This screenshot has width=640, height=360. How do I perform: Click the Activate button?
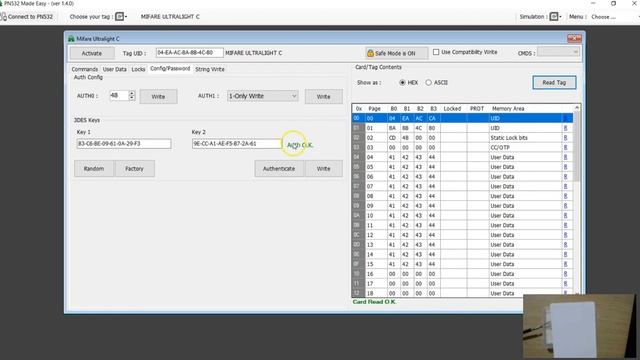click(x=91, y=53)
